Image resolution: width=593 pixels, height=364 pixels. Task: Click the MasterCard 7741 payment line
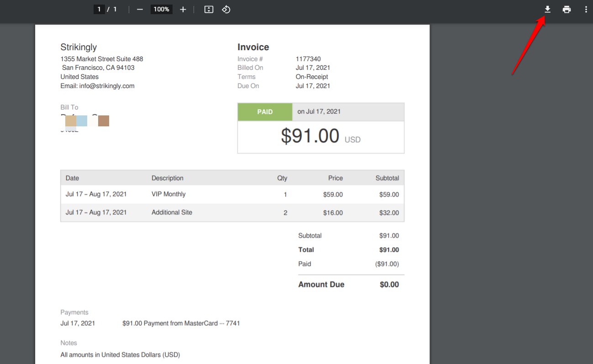181,323
